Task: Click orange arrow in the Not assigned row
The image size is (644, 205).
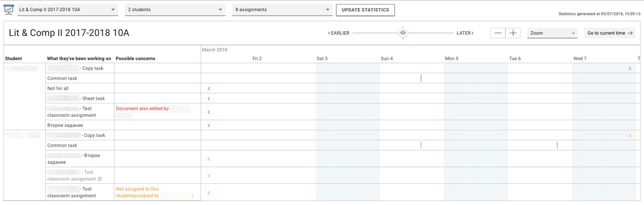Action: tap(209, 192)
